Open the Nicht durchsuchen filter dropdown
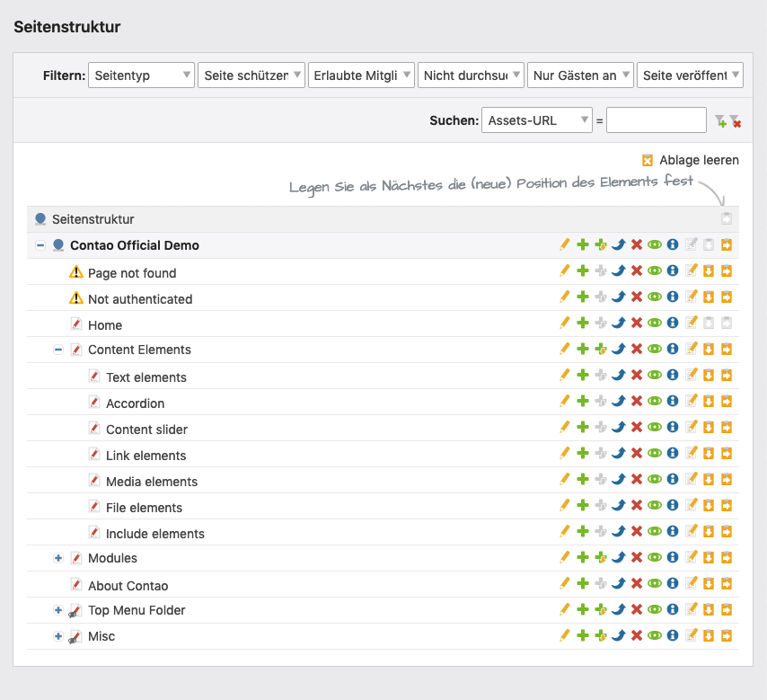Viewport: 767px width, 700px height. point(471,75)
